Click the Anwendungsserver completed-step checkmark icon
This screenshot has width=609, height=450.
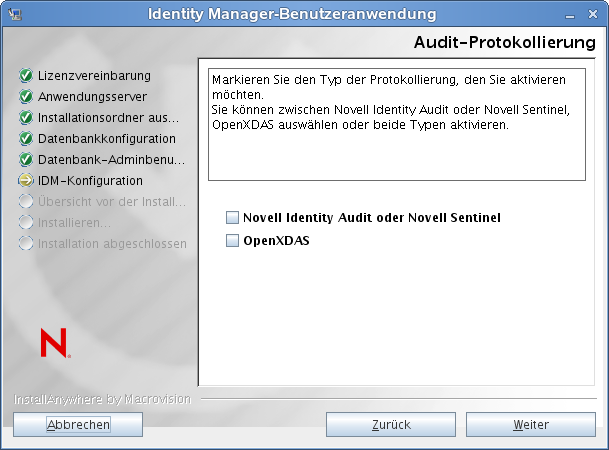[x=25, y=97]
